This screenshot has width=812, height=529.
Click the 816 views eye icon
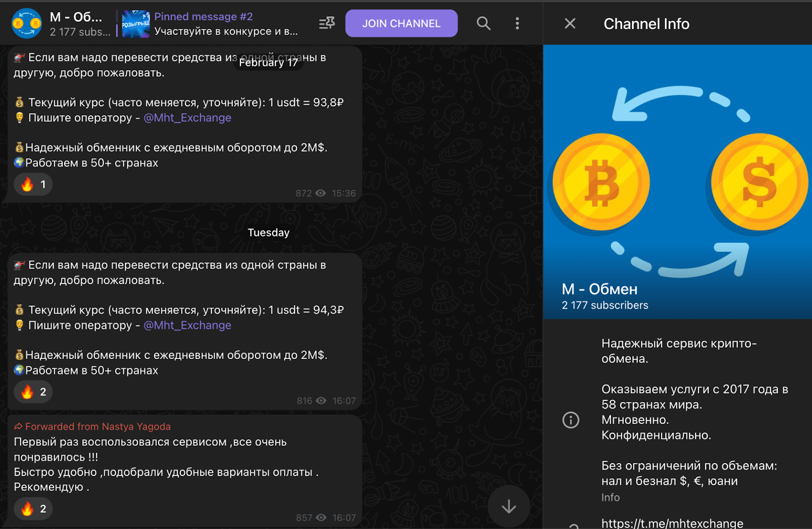(x=321, y=401)
